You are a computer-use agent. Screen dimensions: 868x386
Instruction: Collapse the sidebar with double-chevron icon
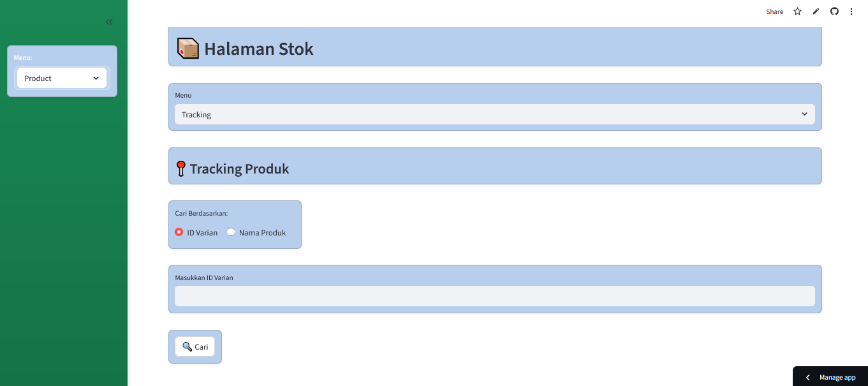(x=109, y=22)
